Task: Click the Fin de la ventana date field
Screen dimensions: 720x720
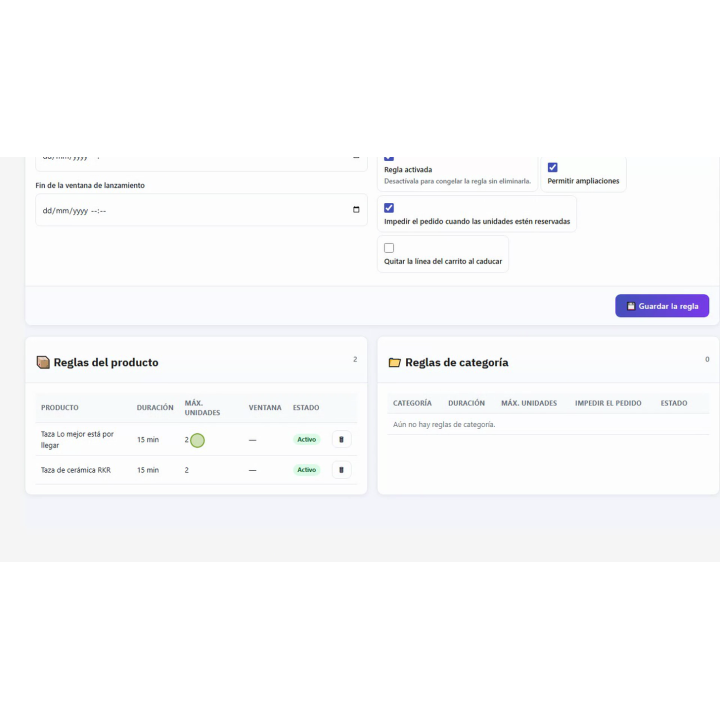Action: point(201,210)
